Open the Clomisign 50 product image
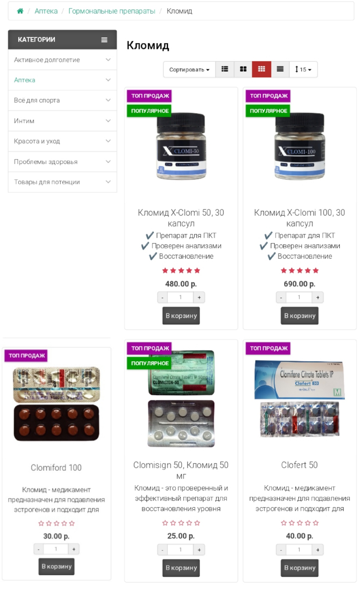364x589 pixels. [181, 399]
